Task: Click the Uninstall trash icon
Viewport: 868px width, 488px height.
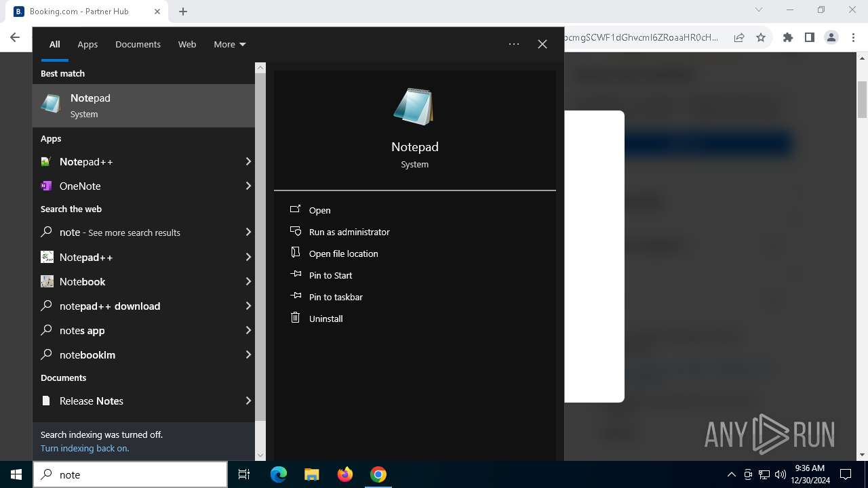Action: coord(295,317)
